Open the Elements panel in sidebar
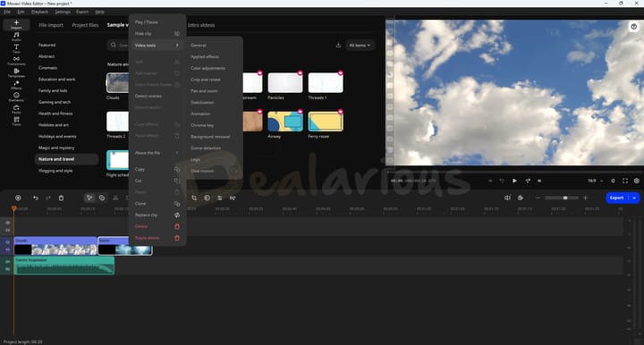The image size is (644, 345). pyautogui.click(x=16, y=97)
